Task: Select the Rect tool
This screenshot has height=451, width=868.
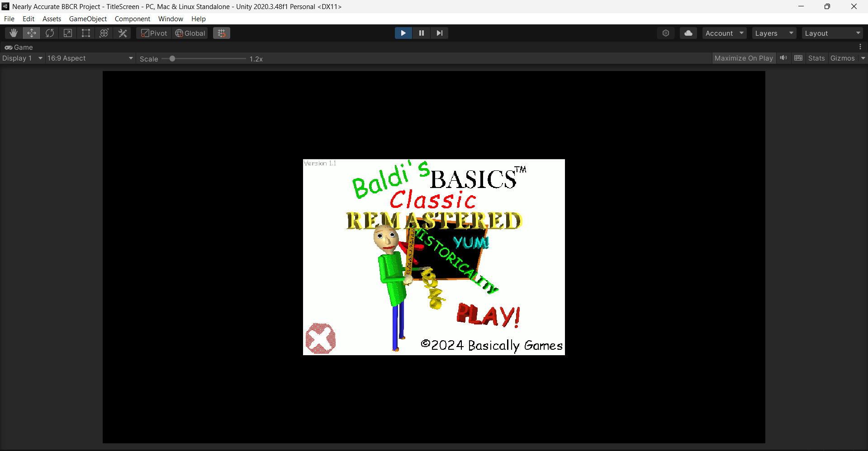Action: click(85, 33)
